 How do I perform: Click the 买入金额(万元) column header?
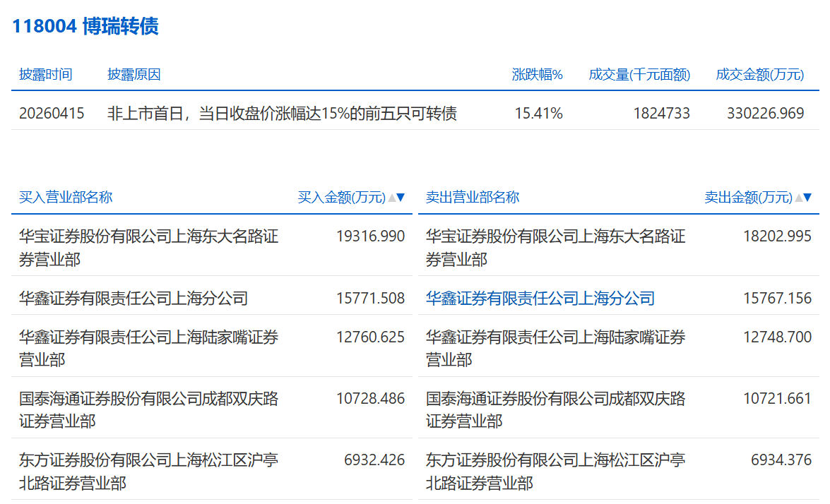pos(341,198)
